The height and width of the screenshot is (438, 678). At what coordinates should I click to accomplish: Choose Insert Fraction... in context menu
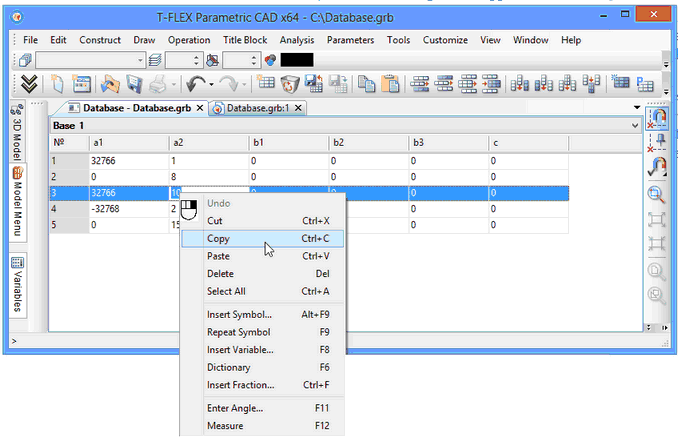262,385
